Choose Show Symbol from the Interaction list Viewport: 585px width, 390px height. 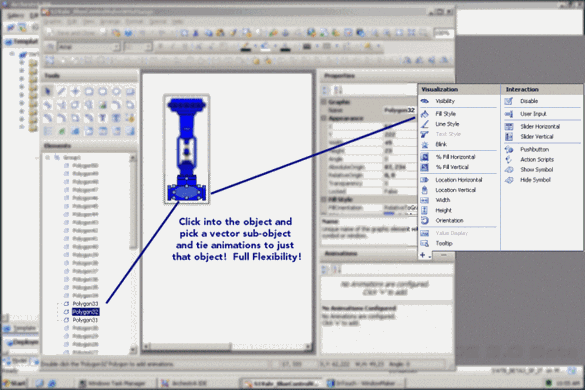pyautogui.click(x=536, y=169)
